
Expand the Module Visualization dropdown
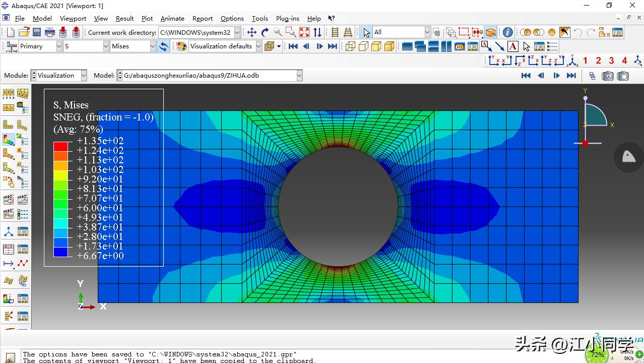coord(84,76)
